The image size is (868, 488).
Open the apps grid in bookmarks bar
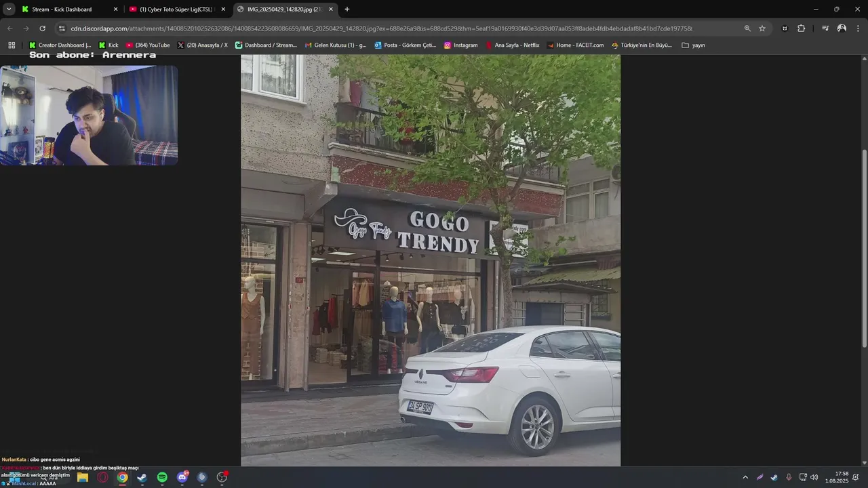[12, 45]
